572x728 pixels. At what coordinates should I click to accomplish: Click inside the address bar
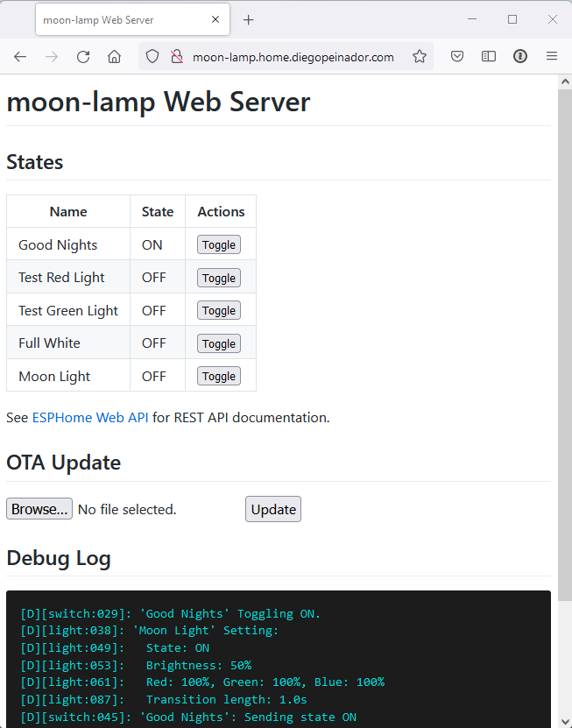pos(280,55)
